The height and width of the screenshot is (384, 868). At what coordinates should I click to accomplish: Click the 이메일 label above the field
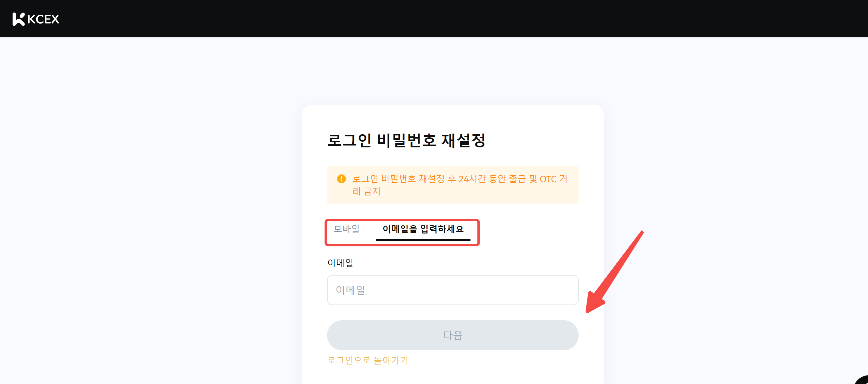pos(340,262)
